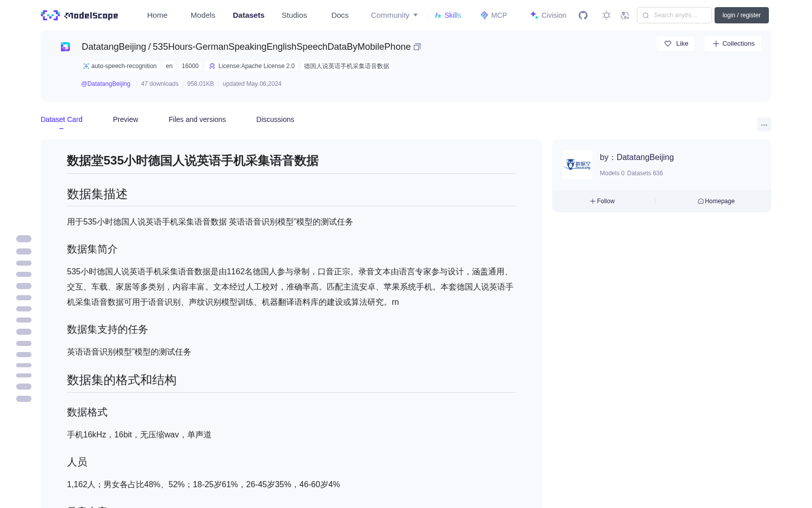The width and height of the screenshot is (812, 508).
Task: Click the Datatang organization logo thumbnail
Action: coord(578,165)
